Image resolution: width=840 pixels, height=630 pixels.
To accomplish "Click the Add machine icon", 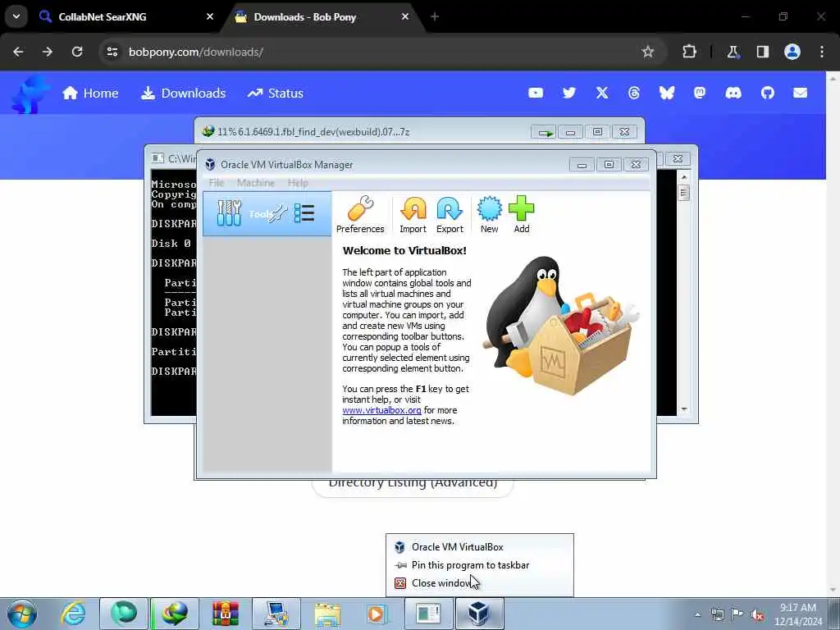I will 521,214.
